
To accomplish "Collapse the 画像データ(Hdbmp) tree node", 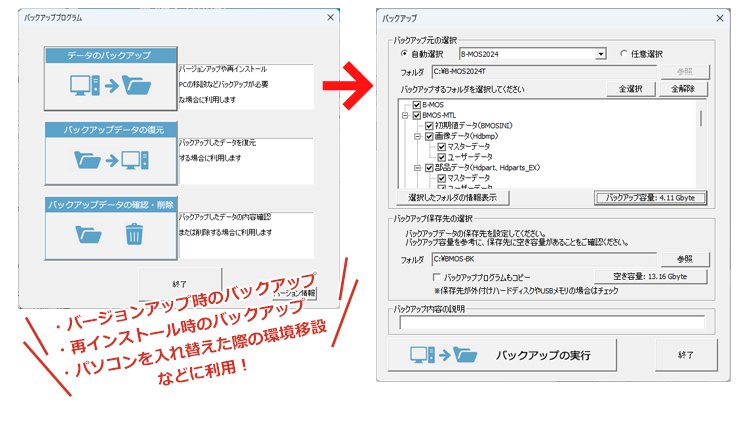I will (x=417, y=136).
